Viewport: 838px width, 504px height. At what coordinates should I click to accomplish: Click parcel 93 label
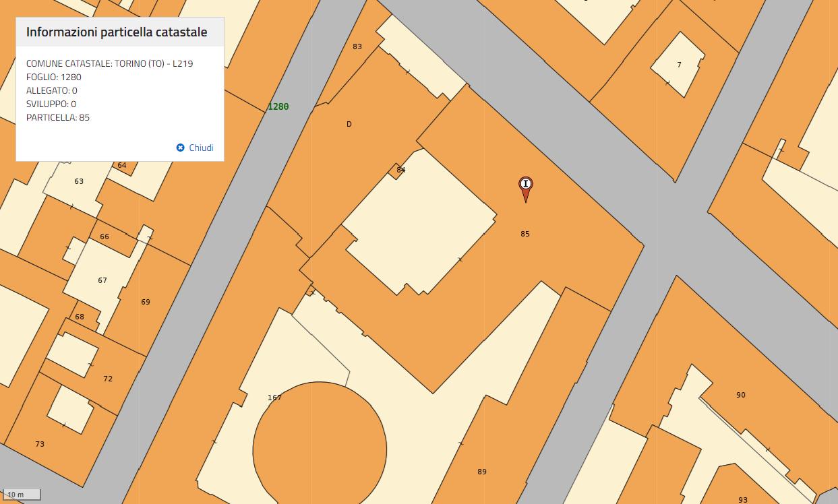(x=742, y=500)
